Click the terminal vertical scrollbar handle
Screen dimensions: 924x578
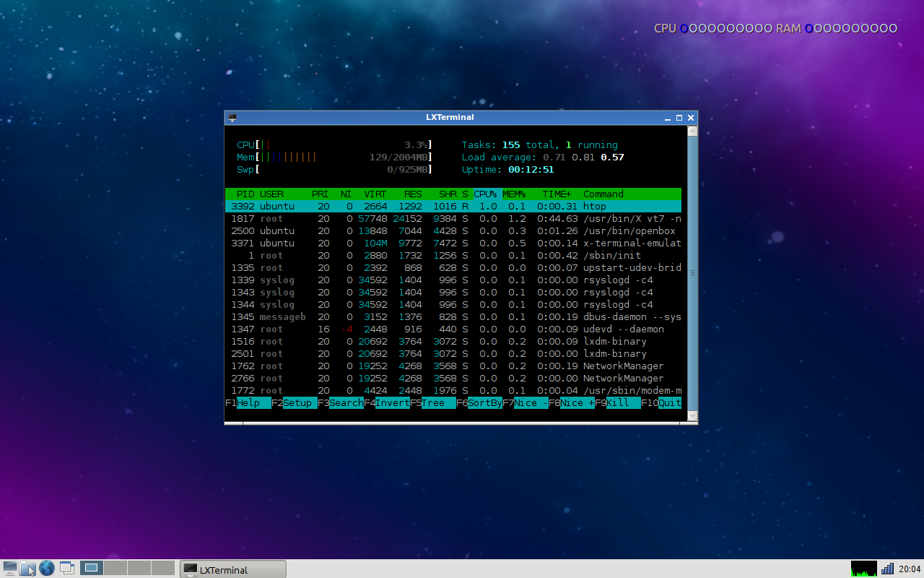pos(692,272)
